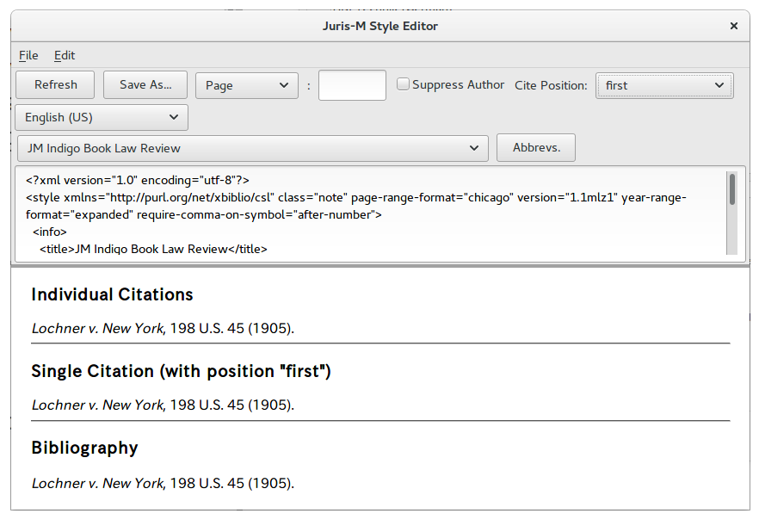The width and height of the screenshot is (759, 532).
Task: Click the chevron arrow of the Cite Position dropdown
Action: click(719, 86)
